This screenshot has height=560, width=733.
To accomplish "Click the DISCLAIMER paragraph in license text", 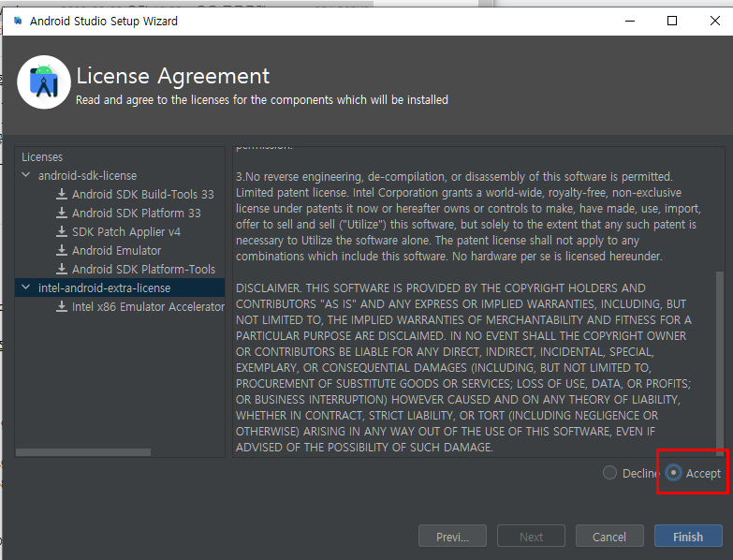I will click(463, 367).
